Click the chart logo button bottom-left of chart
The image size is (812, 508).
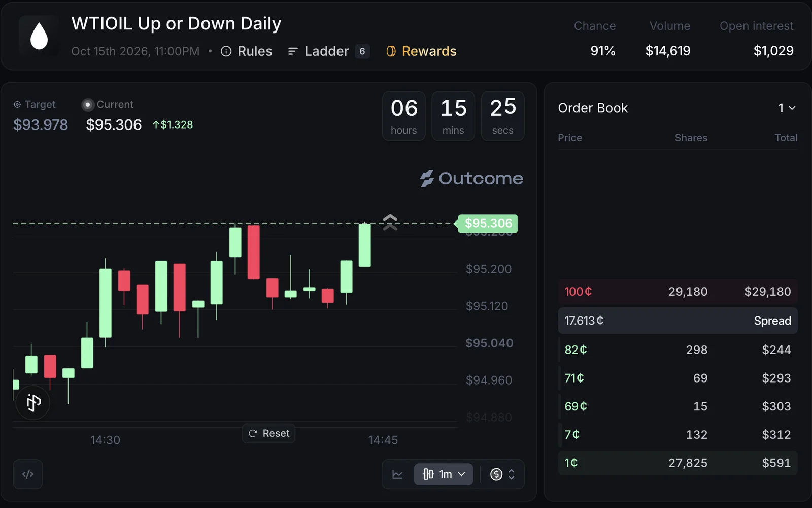click(x=33, y=403)
